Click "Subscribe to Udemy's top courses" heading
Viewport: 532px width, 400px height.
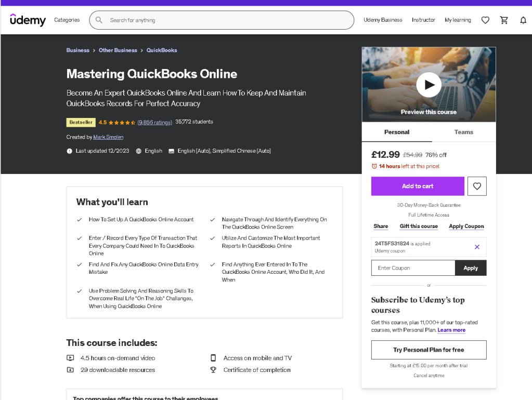click(418, 305)
